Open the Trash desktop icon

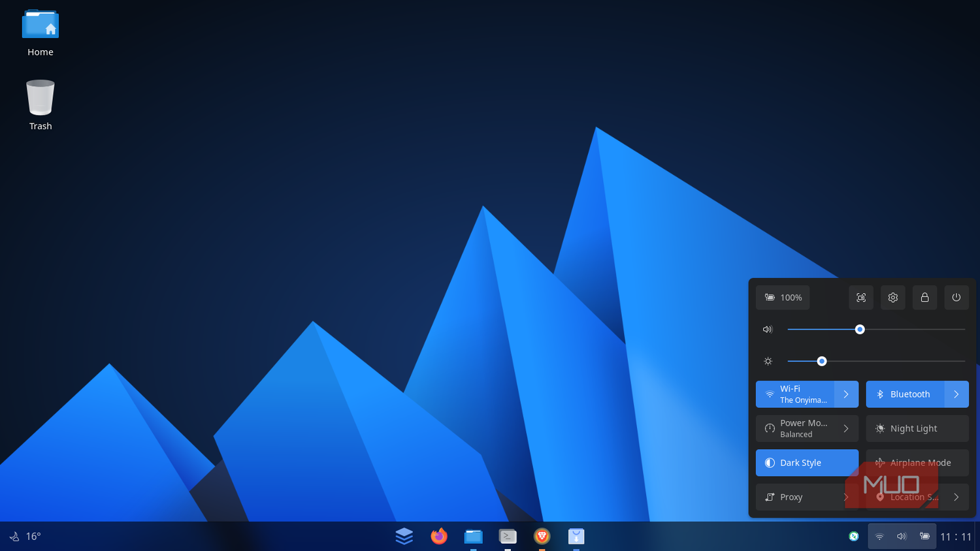coord(41,104)
